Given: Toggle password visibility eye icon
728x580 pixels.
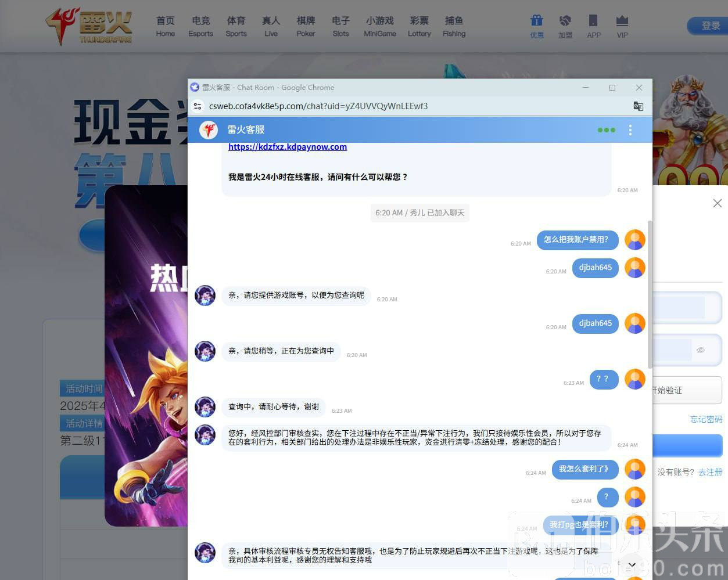Looking at the screenshot, I should pyautogui.click(x=700, y=350).
